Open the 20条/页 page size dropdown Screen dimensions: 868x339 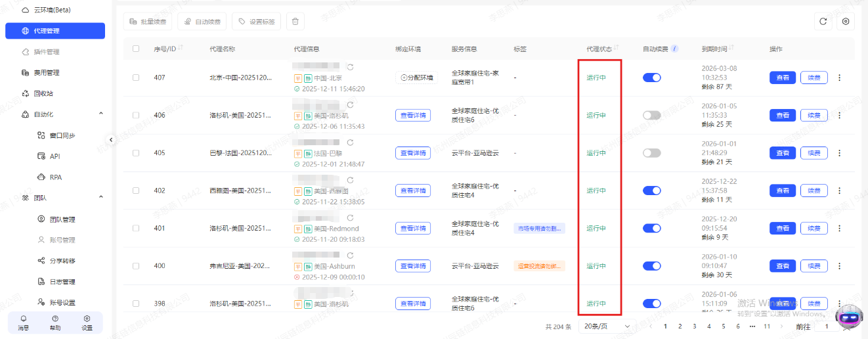(x=607, y=326)
